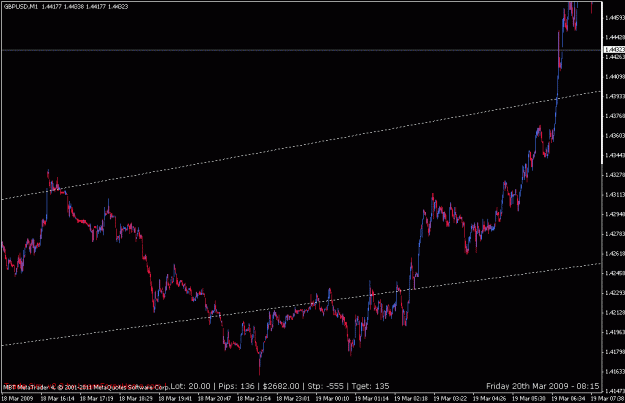Click the '18 Mar 16:14' time axis label

tap(57, 398)
